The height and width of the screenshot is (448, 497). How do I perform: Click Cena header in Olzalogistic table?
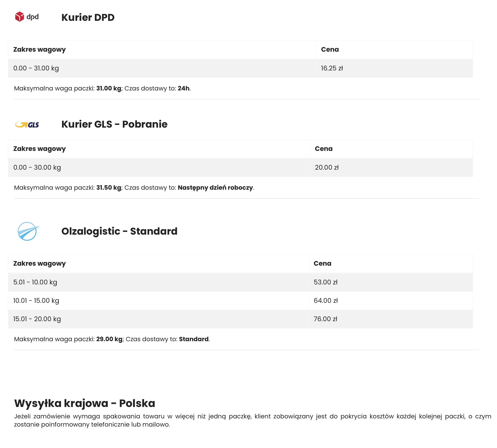click(x=390, y=263)
